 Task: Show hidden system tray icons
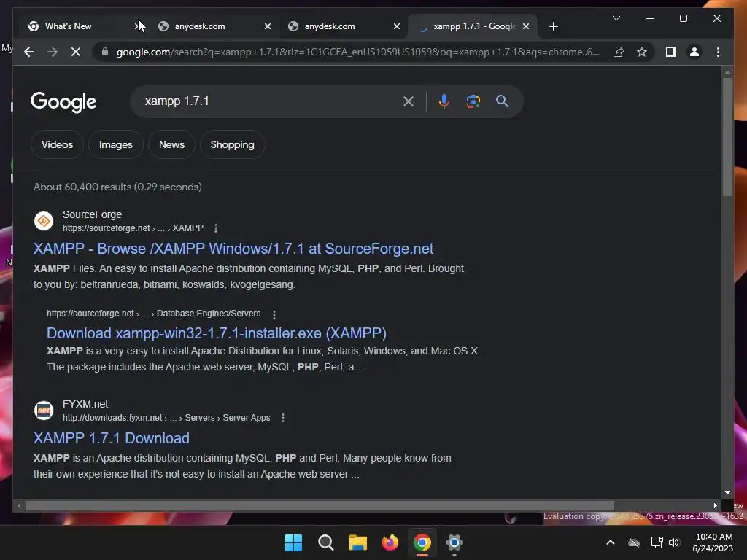pyautogui.click(x=611, y=542)
